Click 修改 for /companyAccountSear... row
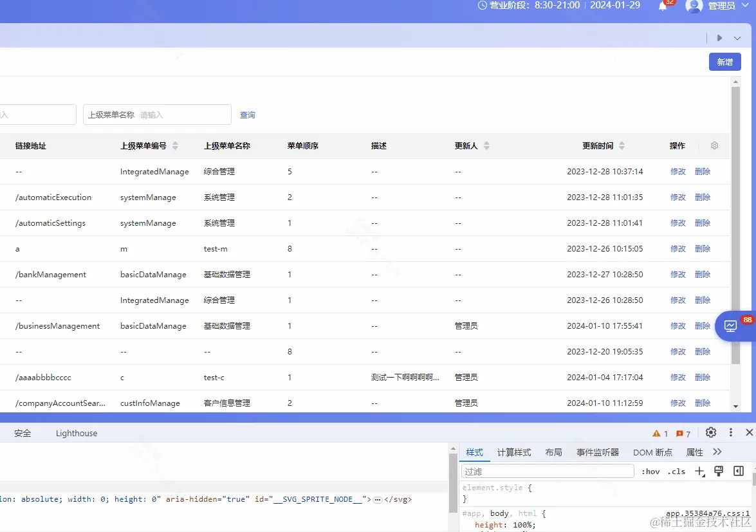 [x=678, y=403]
